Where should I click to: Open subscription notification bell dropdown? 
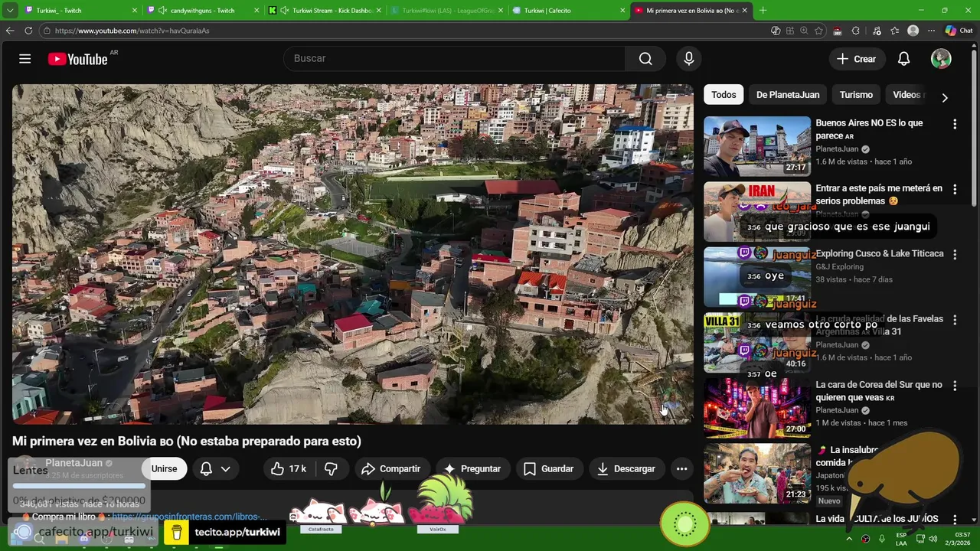click(x=215, y=468)
